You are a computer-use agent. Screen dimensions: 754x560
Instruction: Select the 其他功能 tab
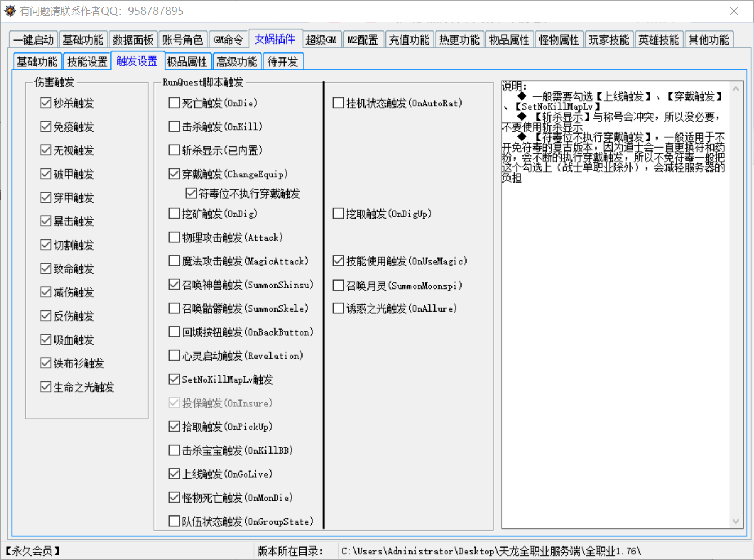(x=709, y=39)
